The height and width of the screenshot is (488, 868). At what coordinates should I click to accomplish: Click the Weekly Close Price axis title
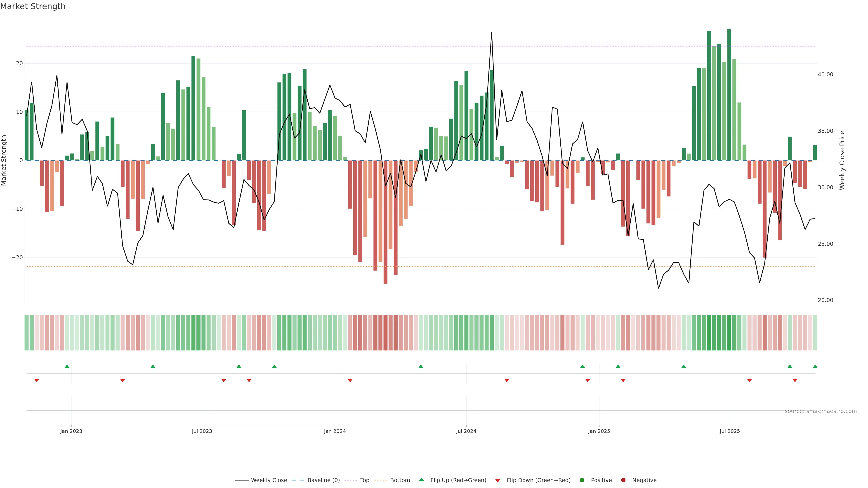842,160
